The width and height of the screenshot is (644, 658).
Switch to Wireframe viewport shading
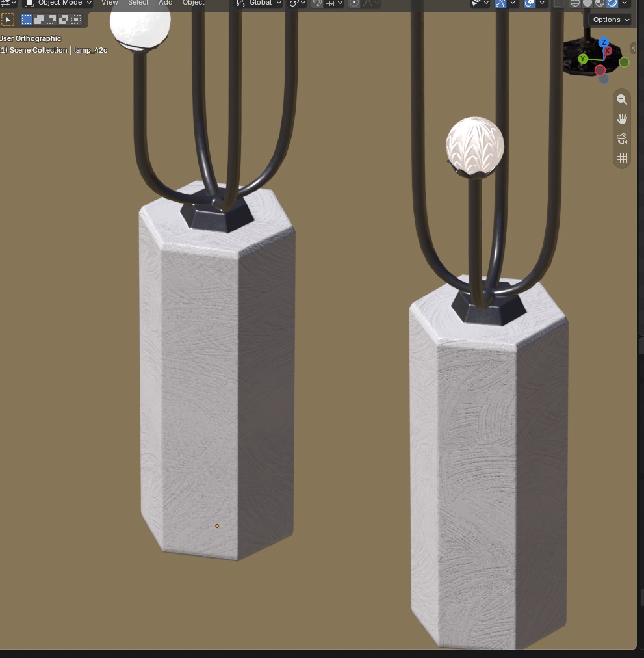(x=574, y=3)
